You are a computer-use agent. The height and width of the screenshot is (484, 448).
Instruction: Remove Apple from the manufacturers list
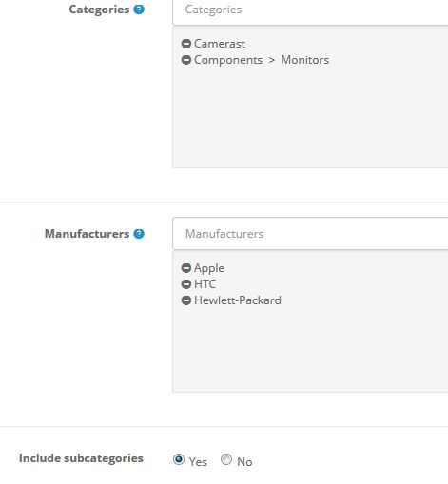pos(186,268)
